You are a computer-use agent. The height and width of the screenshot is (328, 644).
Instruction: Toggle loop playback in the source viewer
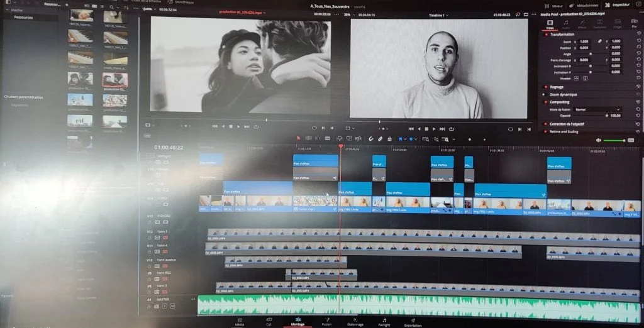pos(257,126)
